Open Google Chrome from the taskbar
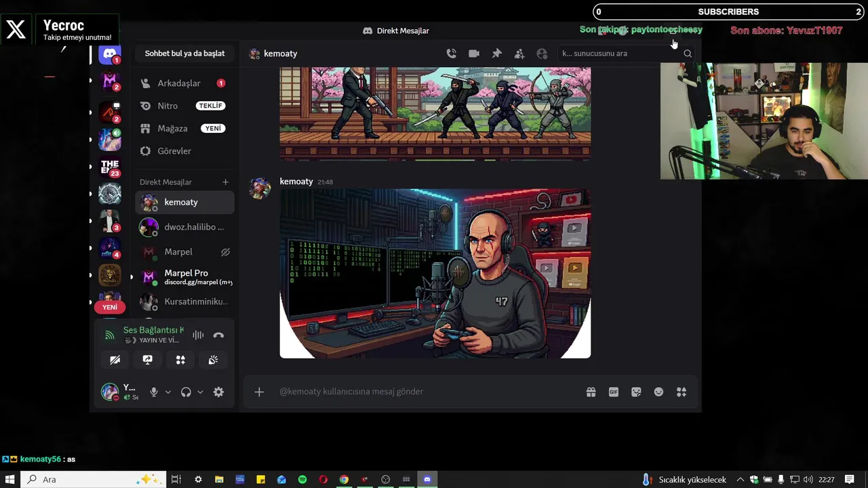This screenshot has width=868, height=488. point(344,479)
